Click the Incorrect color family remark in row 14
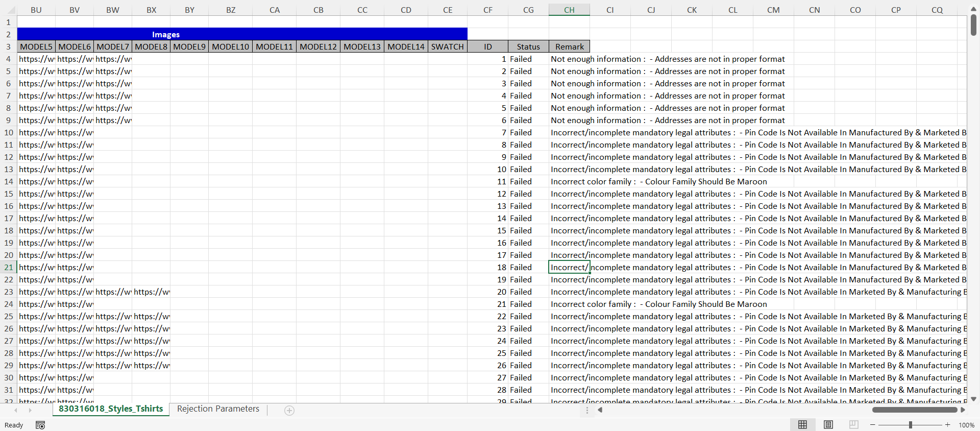This screenshot has width=980, height=431. click(x=659, y=181)
